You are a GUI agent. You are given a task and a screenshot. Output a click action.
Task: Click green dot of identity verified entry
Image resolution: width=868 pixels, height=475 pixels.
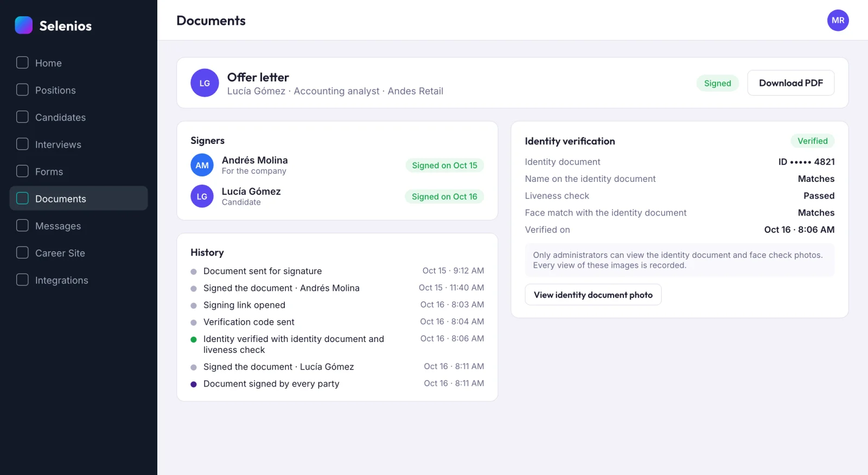[x=194, y=339]
